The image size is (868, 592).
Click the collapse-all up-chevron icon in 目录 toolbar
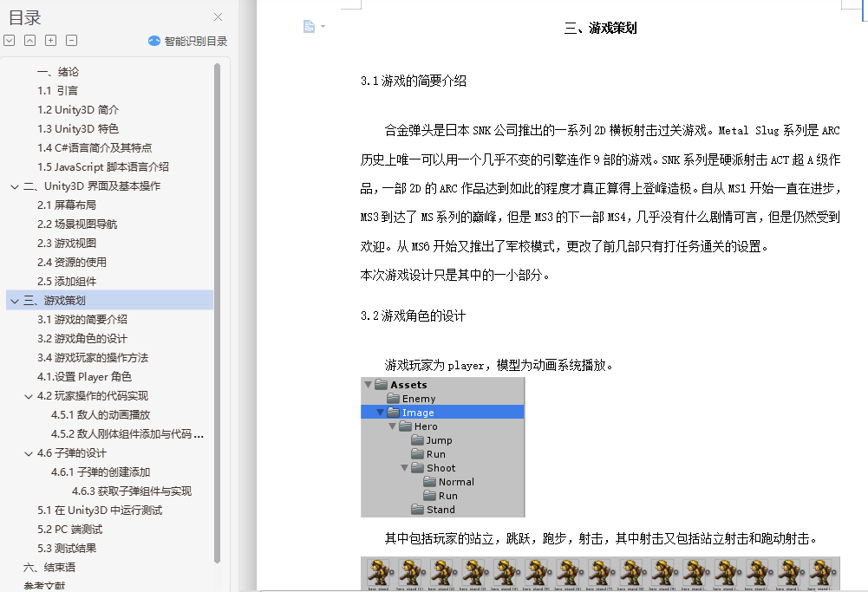point(29,41)
